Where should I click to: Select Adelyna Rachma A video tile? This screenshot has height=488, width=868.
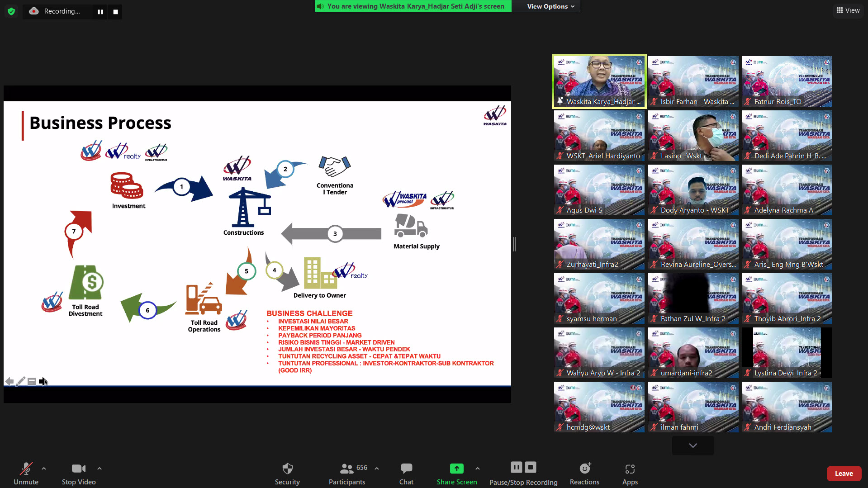click(x=787, y=190)
